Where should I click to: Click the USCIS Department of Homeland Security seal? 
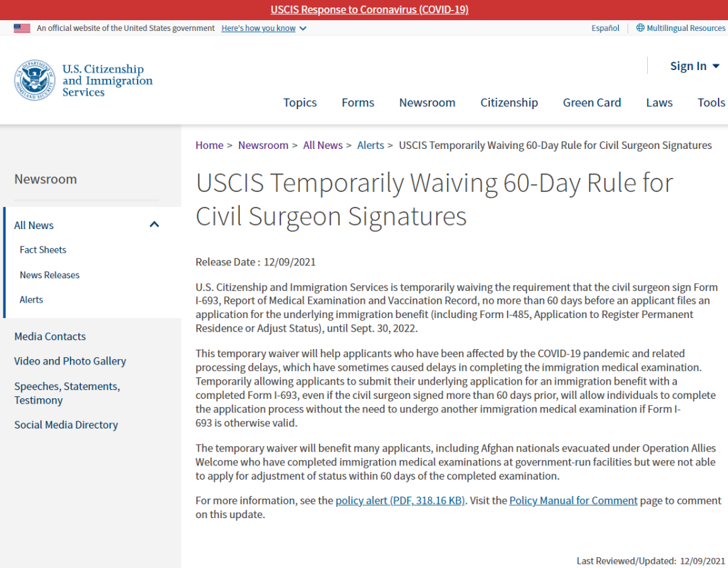tap(34, 80)
